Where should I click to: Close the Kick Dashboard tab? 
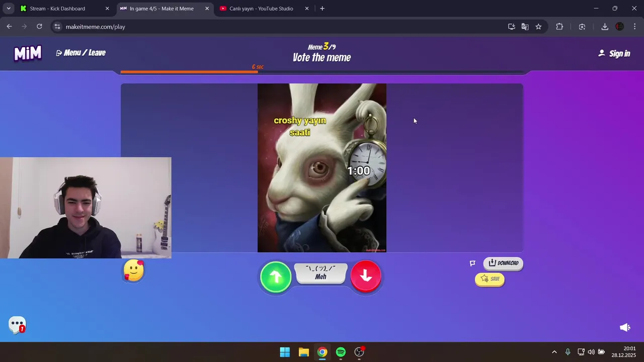107,9
